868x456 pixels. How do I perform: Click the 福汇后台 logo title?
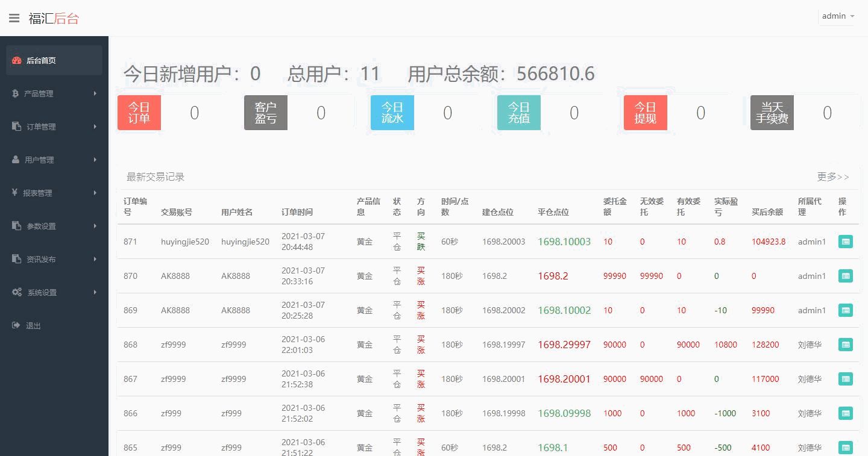(54, 18)
